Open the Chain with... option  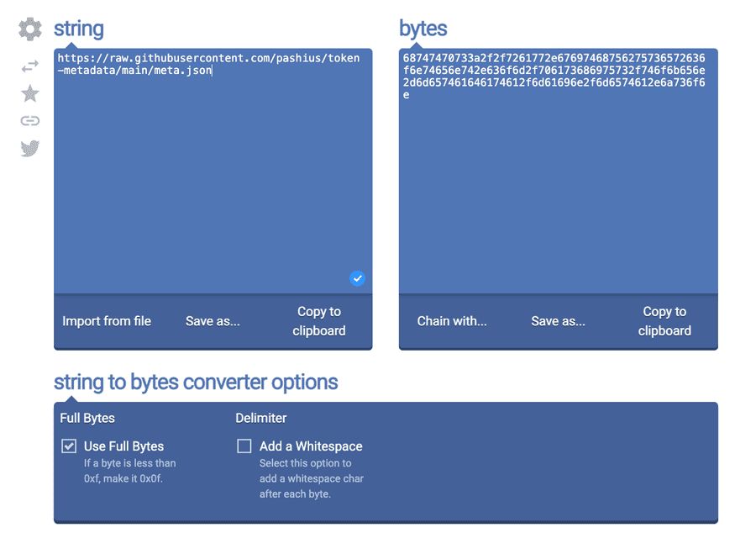coord(452,321)
